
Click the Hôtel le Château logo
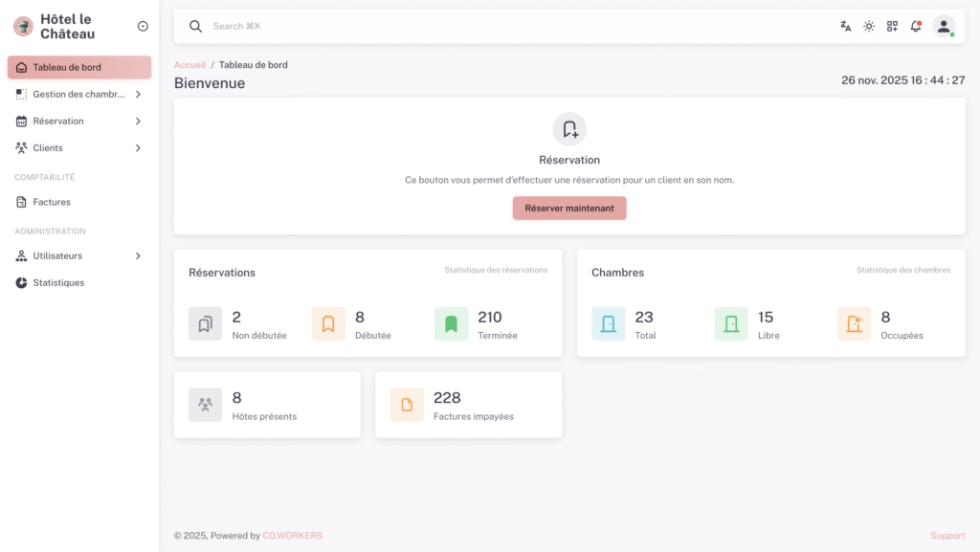click(x=23, y=27)
